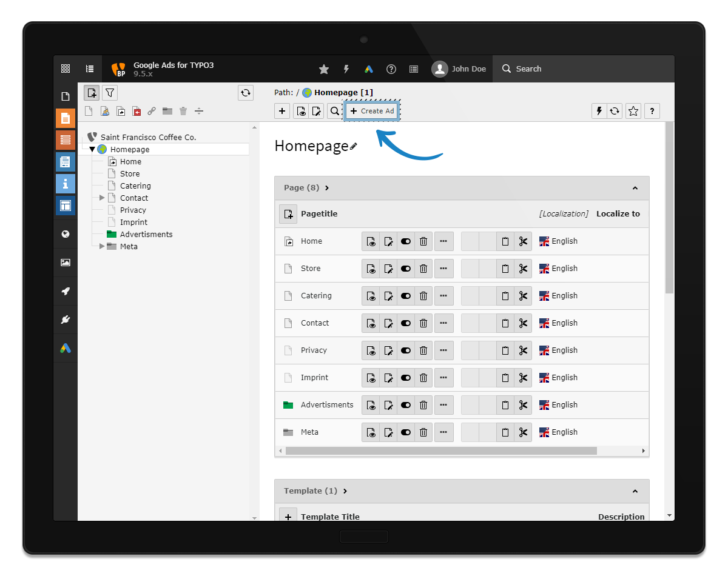
Task: Click the Google Ads icon in top bar
Action: click(369, 69)
